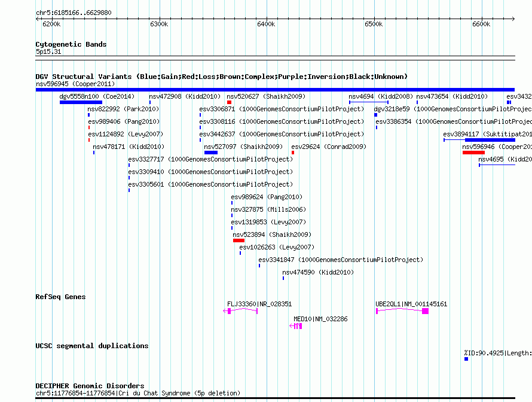Screen dimensions: 532x402
Task: Open esv3305601 1000Genomes variant label
Action: (210, 184)
